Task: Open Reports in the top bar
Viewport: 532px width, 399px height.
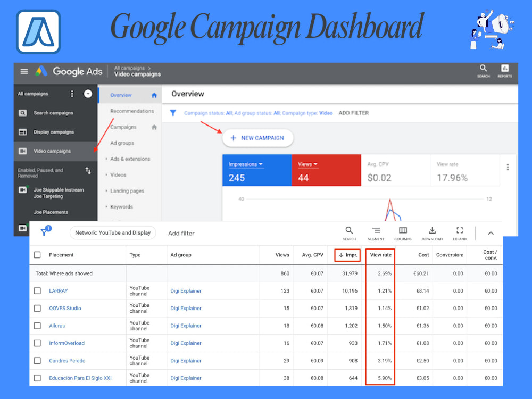Action: (x=504, y=71)
